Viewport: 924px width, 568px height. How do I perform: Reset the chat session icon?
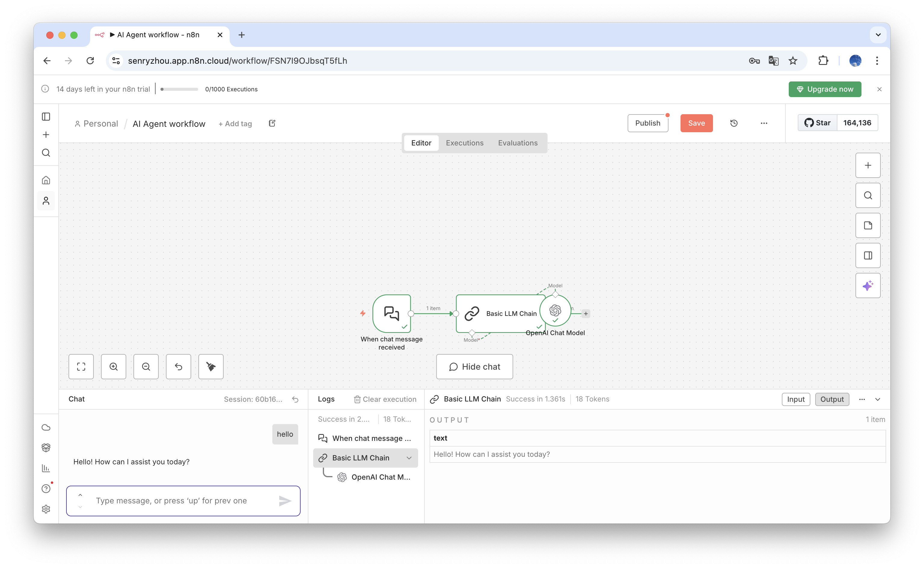[295, 399]
